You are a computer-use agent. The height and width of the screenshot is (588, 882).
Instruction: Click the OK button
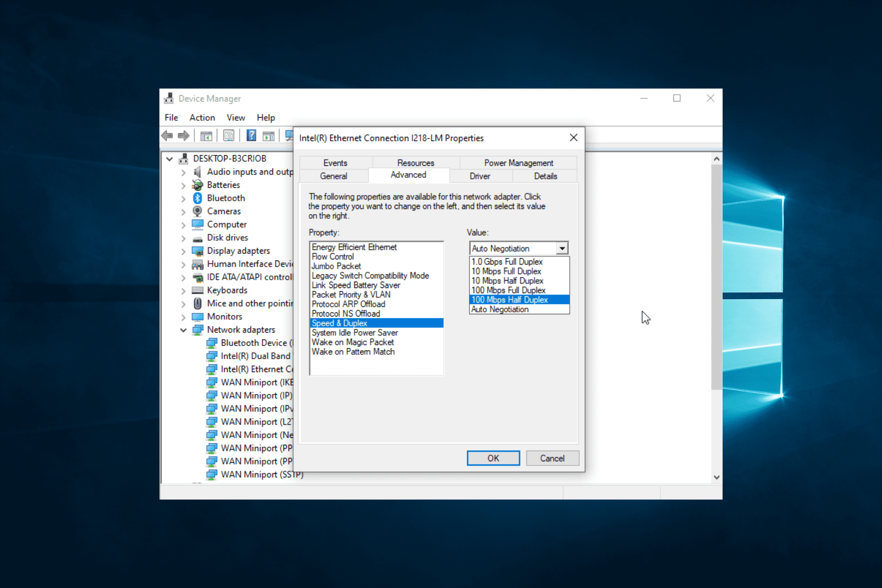493,458
